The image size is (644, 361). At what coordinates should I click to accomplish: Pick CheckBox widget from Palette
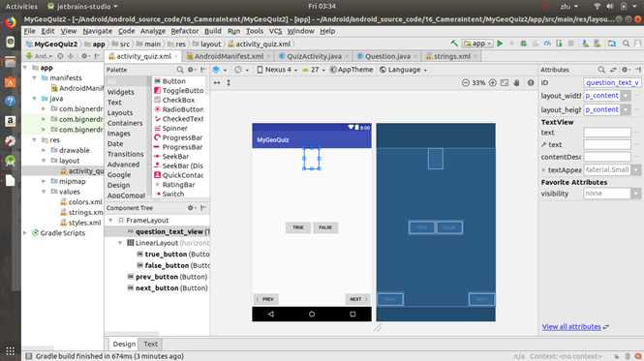coord(174,100)
